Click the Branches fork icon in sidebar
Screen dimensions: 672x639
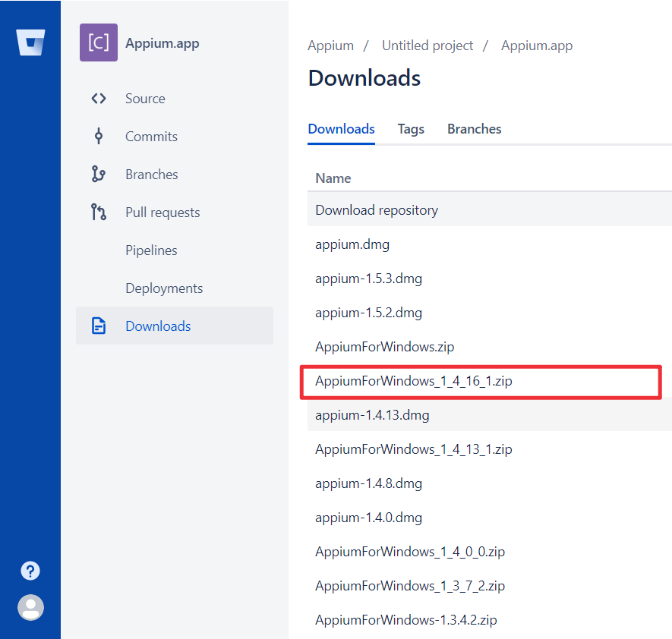[x=99, y=174]
